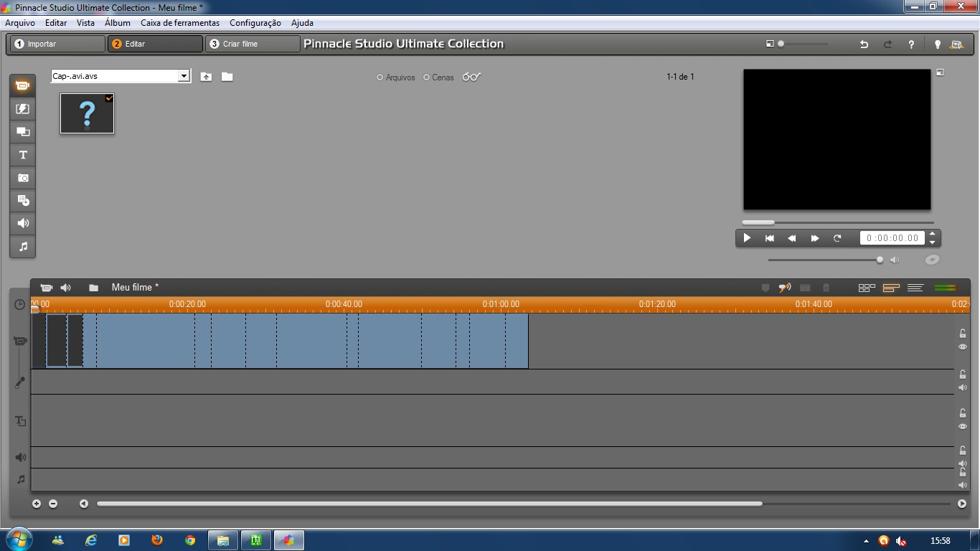Open the Caixa de ferramentas menu

click(180, 23)
